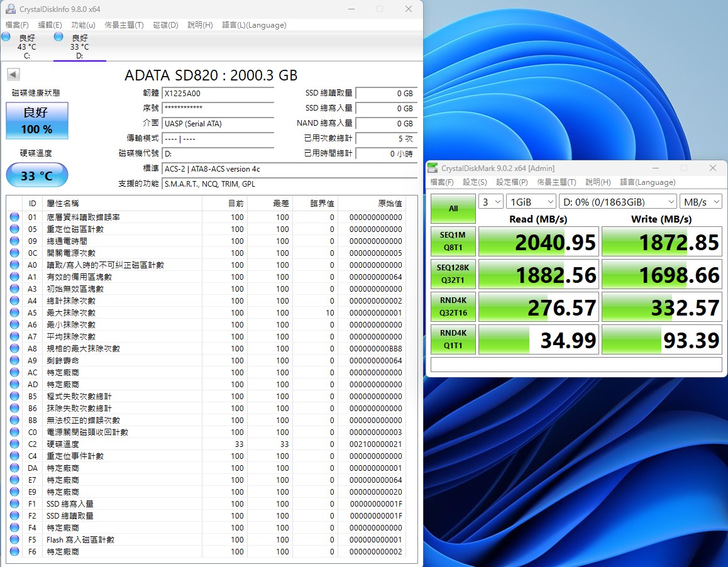Open the test count dropdown showing 3
728x567 pixels.
point(491,202)
